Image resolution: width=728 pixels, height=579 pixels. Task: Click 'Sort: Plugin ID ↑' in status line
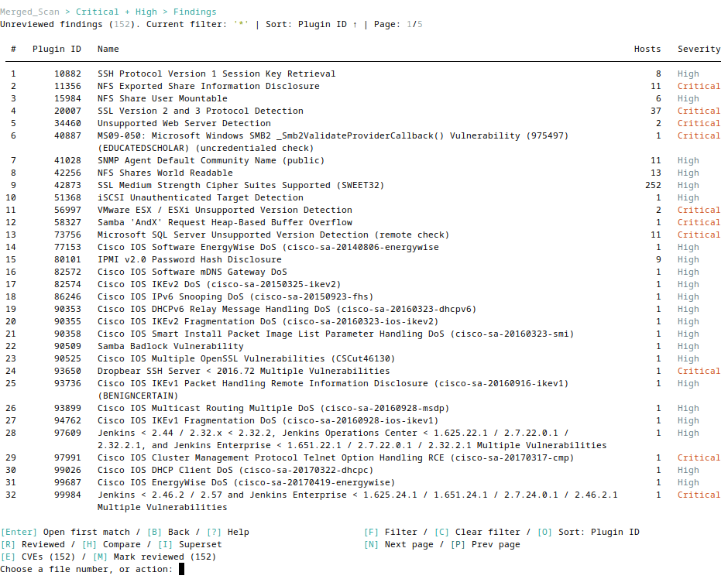point(311,24)
